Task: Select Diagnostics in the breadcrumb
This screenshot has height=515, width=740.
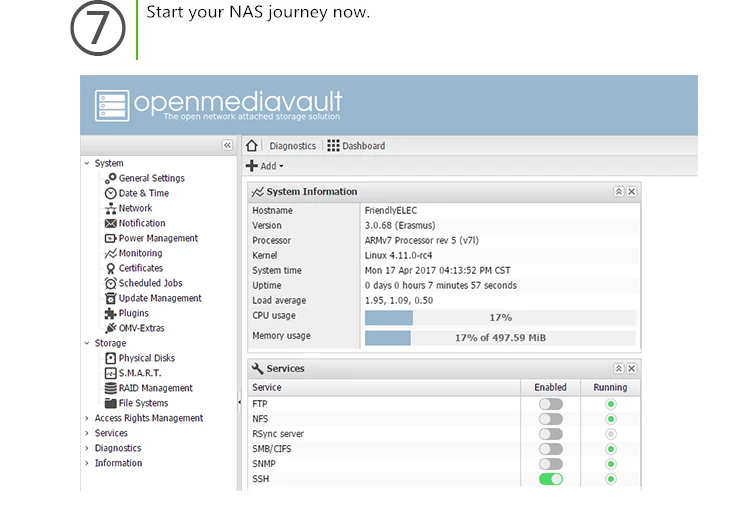Action: (x=293, y=146)
